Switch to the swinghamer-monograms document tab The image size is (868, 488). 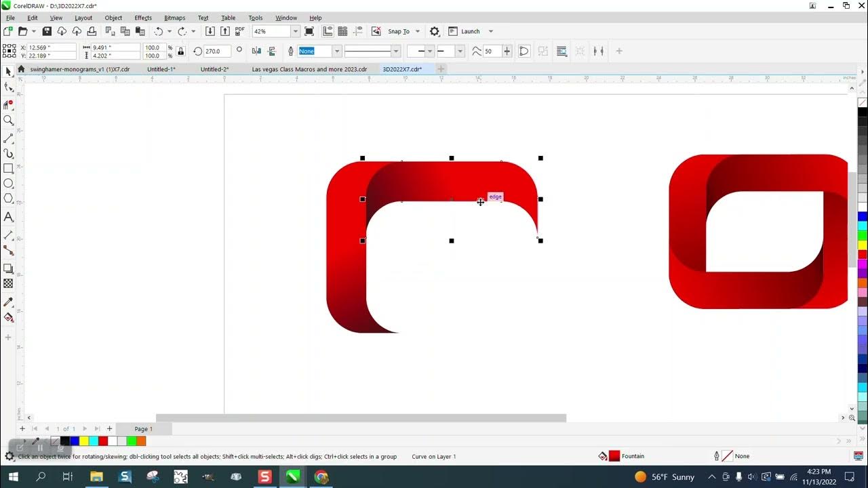80,69
